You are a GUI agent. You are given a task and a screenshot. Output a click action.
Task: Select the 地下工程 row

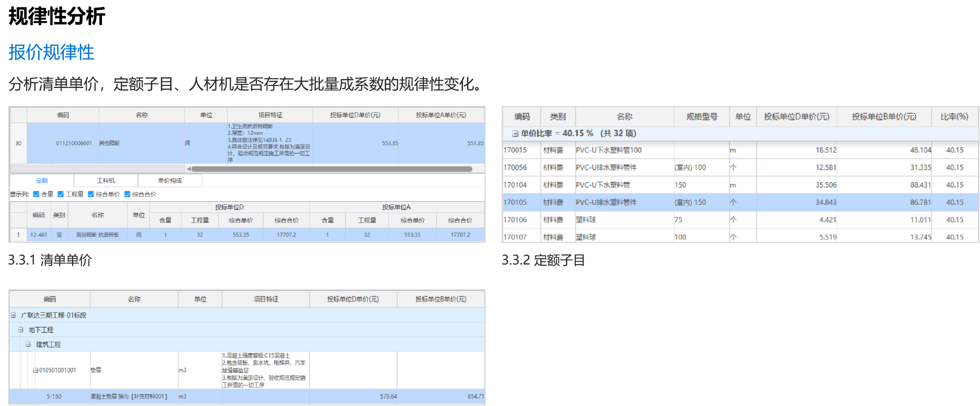[x=247, y=330]
